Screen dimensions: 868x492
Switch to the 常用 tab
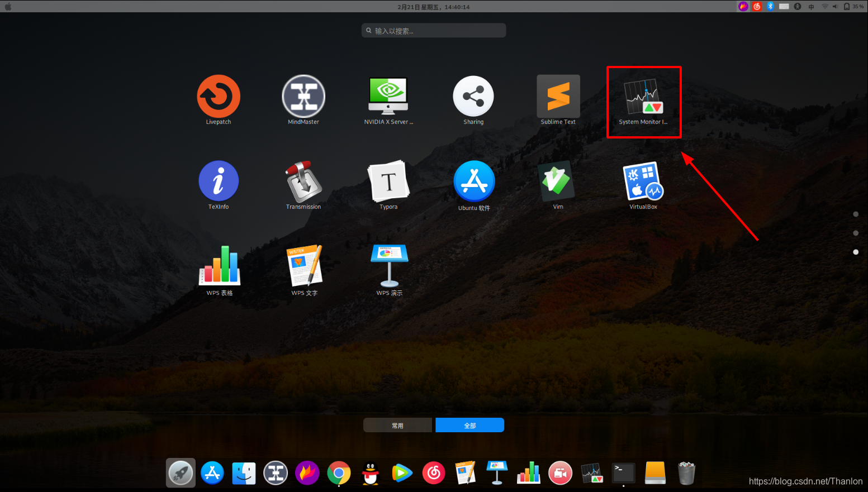point(397,425)
